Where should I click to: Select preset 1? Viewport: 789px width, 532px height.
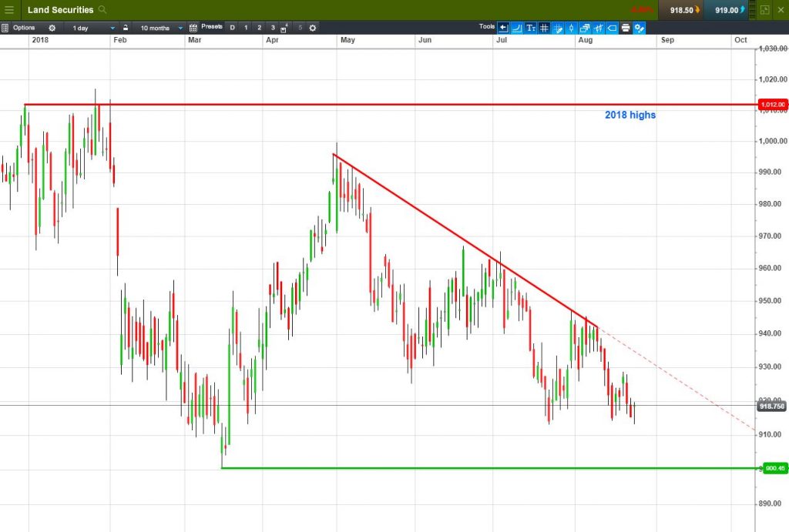(x=246, y=28)
